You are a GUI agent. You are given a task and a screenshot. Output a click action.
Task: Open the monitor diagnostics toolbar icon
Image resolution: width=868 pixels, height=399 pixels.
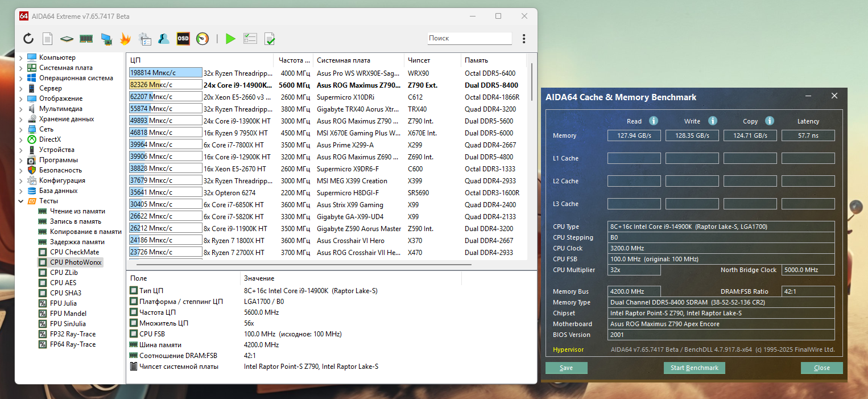[106, 39]
